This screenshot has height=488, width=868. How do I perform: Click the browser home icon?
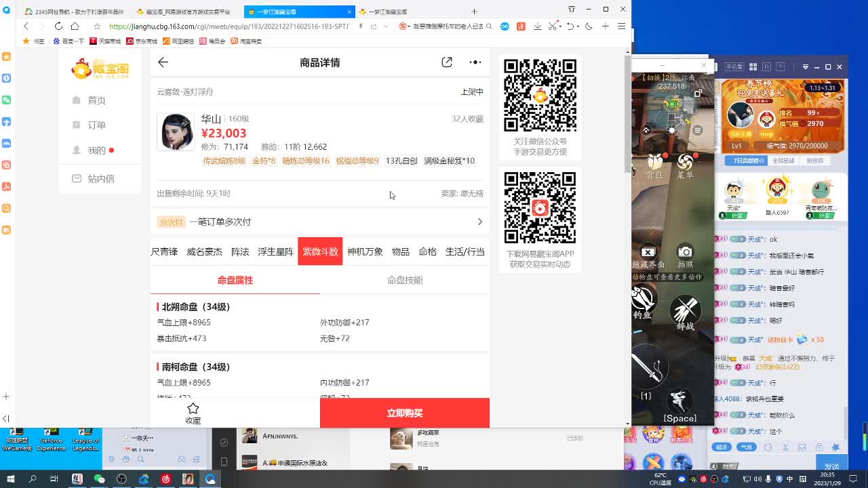tap(75, 26)
